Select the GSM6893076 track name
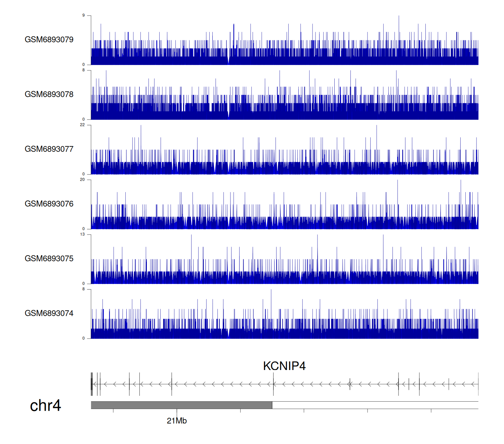Screen dimensions: 504x444 point(49,204)
